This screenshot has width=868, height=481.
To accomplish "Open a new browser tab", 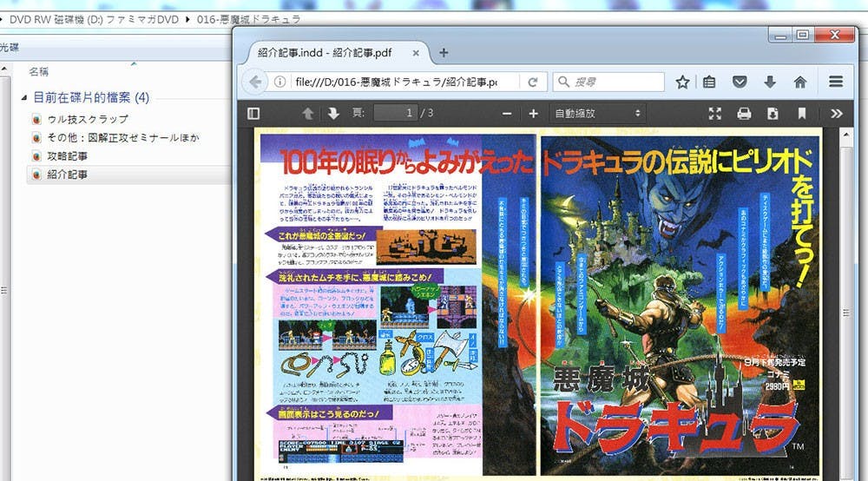I will pos(444,53).
